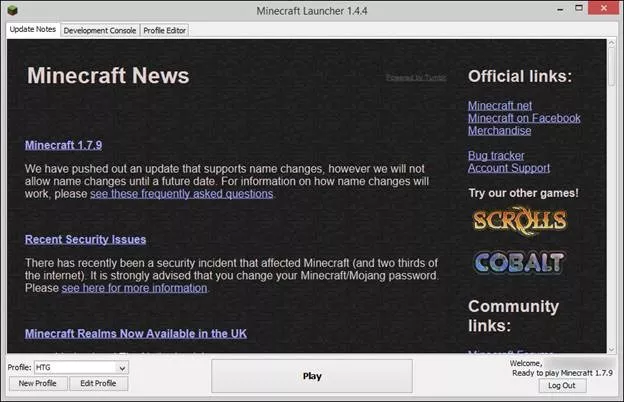This screenshot has width=624, height=402.
Task: Open the Recent Security Issues headline
Action: (x=85, y=240)
